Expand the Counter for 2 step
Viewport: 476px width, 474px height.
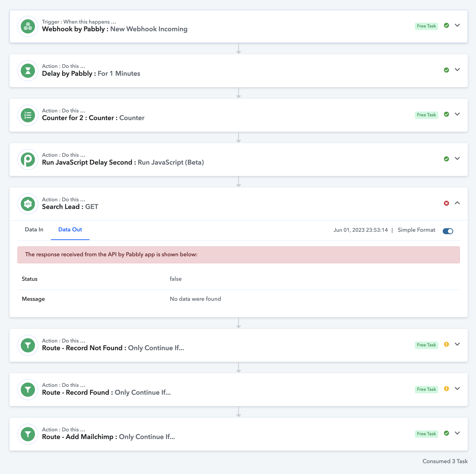pyautogui.click(x=457, y=114)
